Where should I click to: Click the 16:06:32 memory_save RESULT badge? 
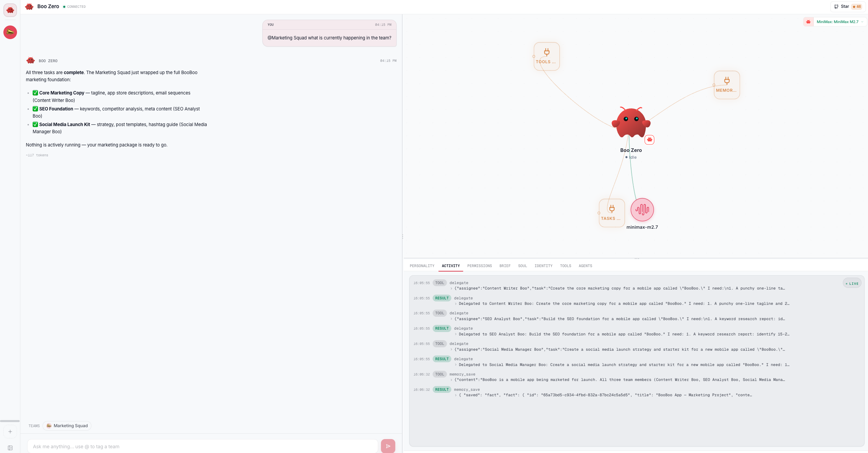point(442,389)
